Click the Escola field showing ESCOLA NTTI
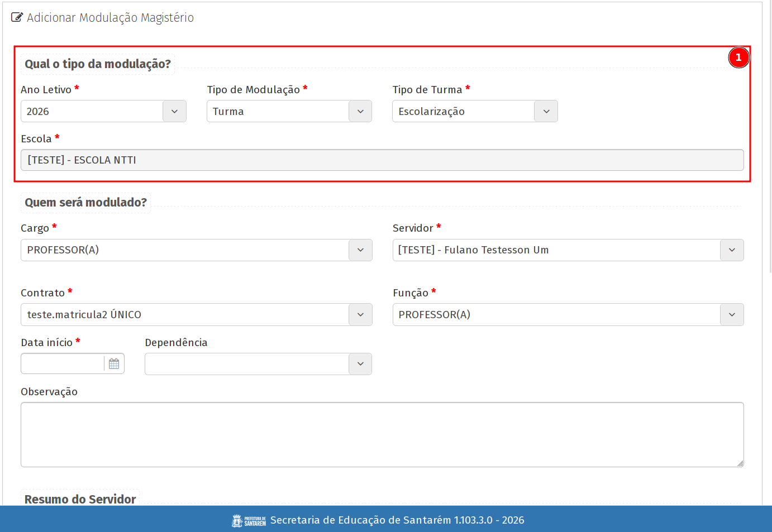This screenshot has width=772, height=532. click(x=382, y=160)
